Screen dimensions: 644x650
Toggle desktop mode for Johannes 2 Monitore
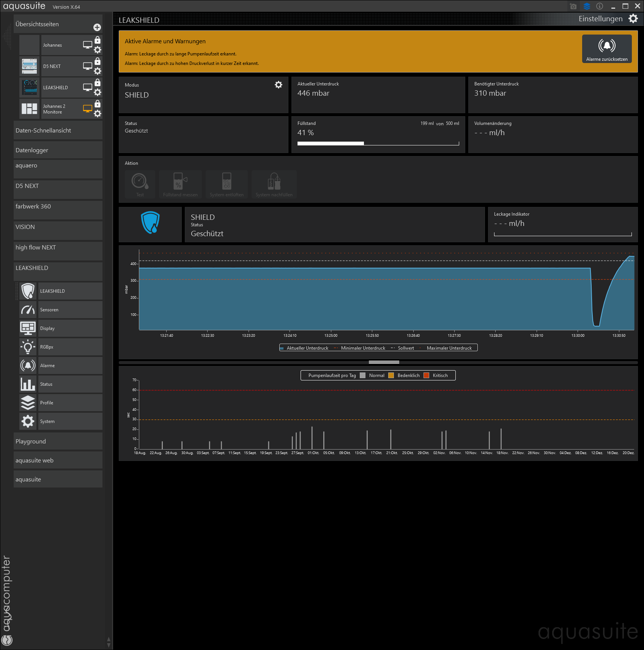click(x=88, y=109)
